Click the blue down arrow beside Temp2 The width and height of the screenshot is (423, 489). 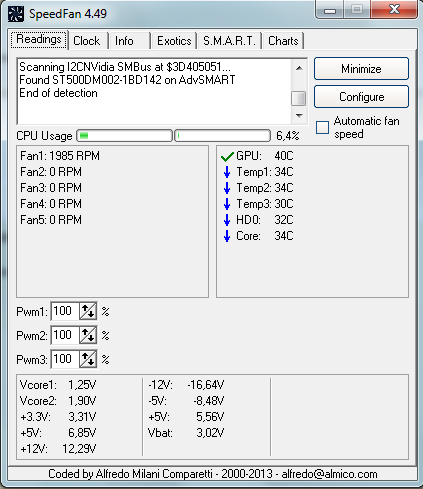click(x=227, y=188)
